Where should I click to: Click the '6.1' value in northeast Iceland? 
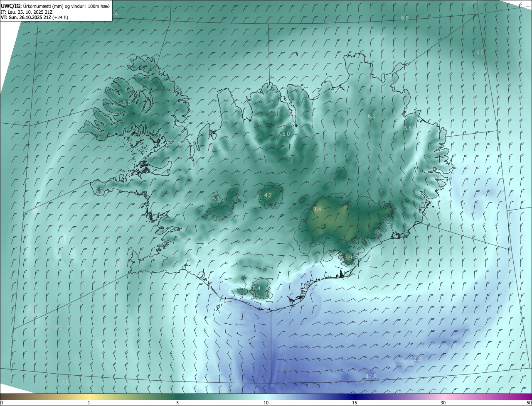click(x=372, y=116)
